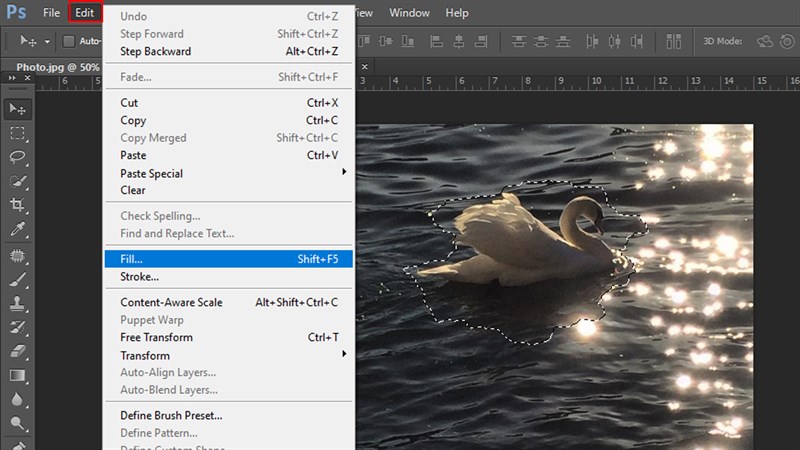800x450 pixels.
Task: Choose Fill... from Edit menu
Action: click(229, 259)
